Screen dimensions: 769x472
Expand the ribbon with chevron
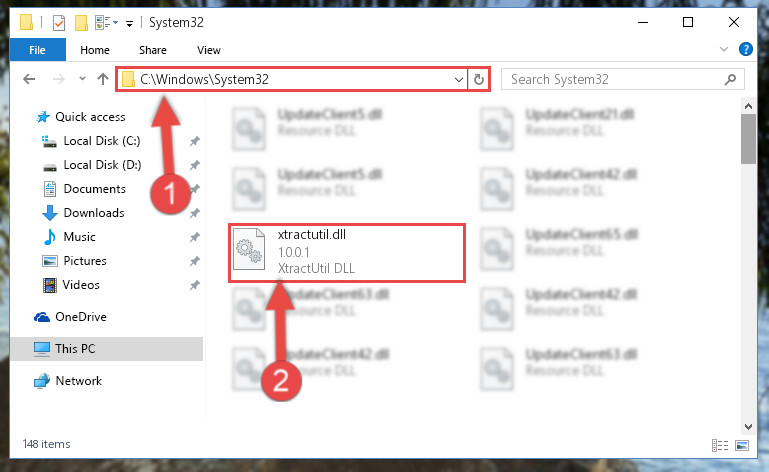pyautogui.click(x=723, y=49)
